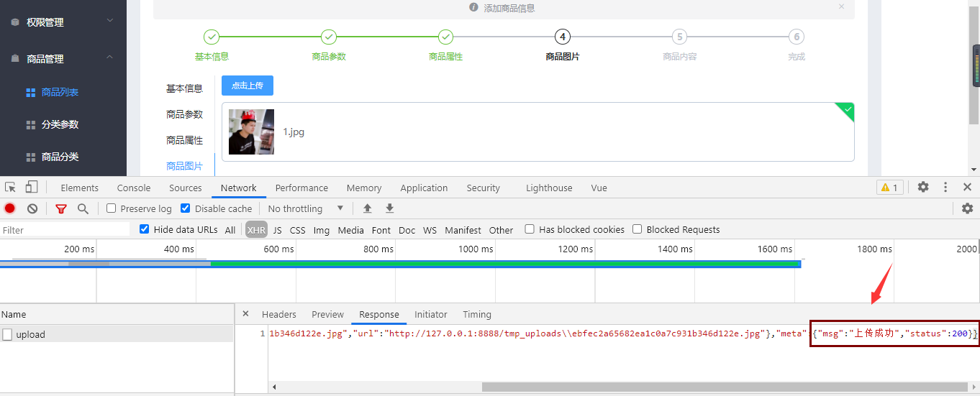Open the Initiator tab of request
This screenshot has height=396, width=980.
click(431, 314)
